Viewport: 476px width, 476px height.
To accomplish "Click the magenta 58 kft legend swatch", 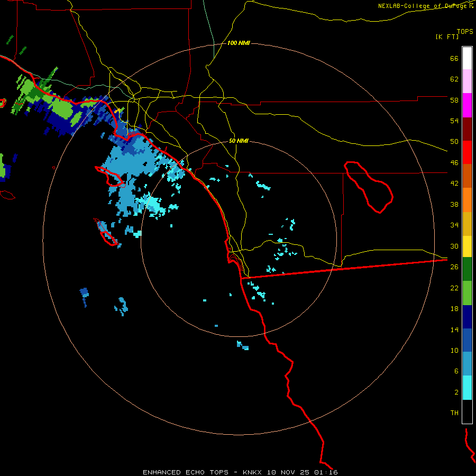I will (x=467, y=105).
